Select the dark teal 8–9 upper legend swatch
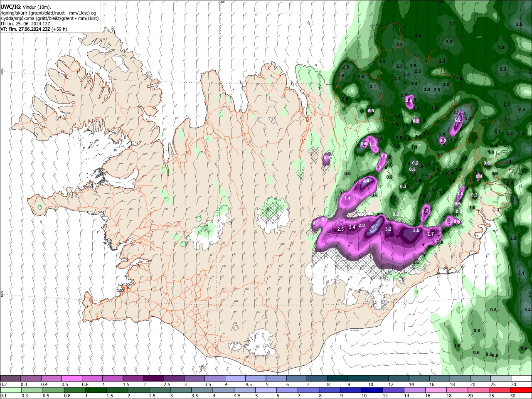532x399 pixels. pyautogui.click(x=337, y=379)
